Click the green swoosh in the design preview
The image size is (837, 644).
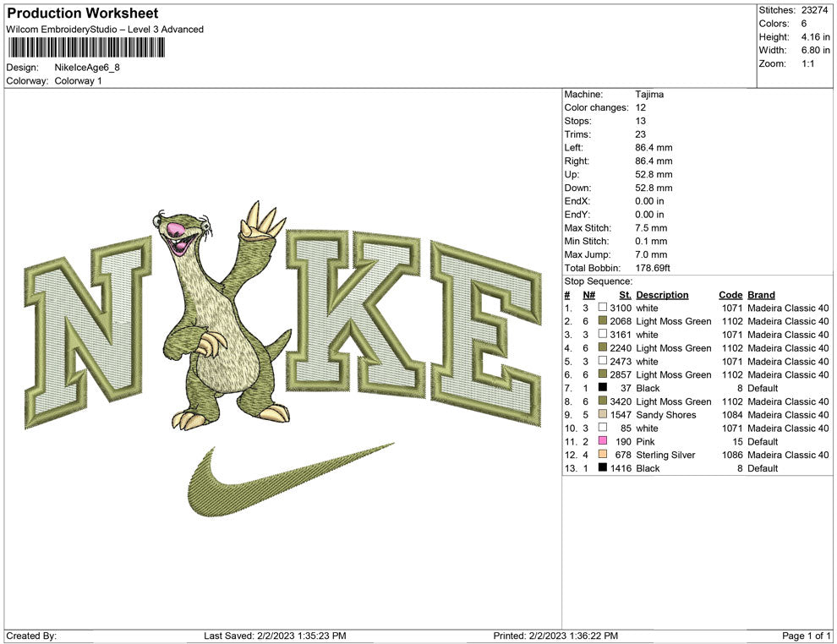coord(291,480)
